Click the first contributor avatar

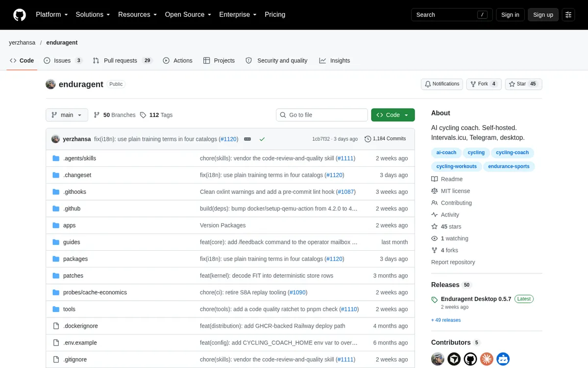point(438,359)
